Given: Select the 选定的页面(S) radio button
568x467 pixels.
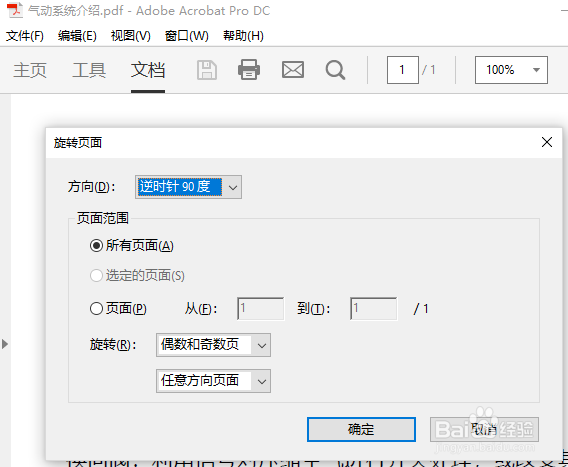Looking at the screenshot, I should [x=96, y=276].
